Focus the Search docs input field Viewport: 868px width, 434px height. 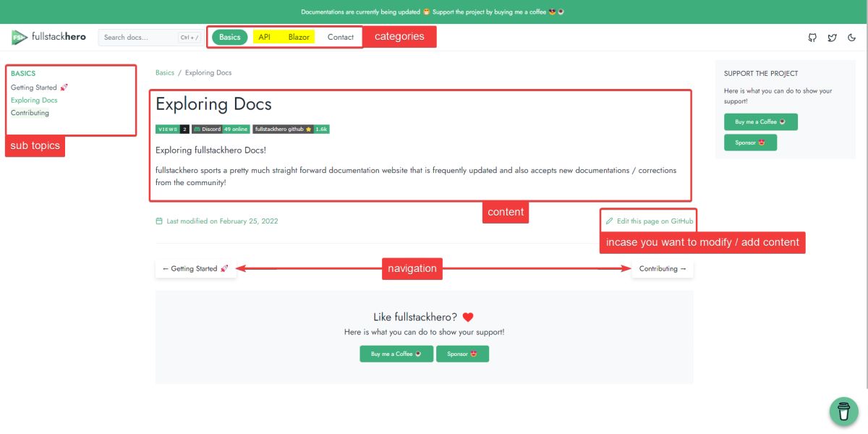coord(150,37)
